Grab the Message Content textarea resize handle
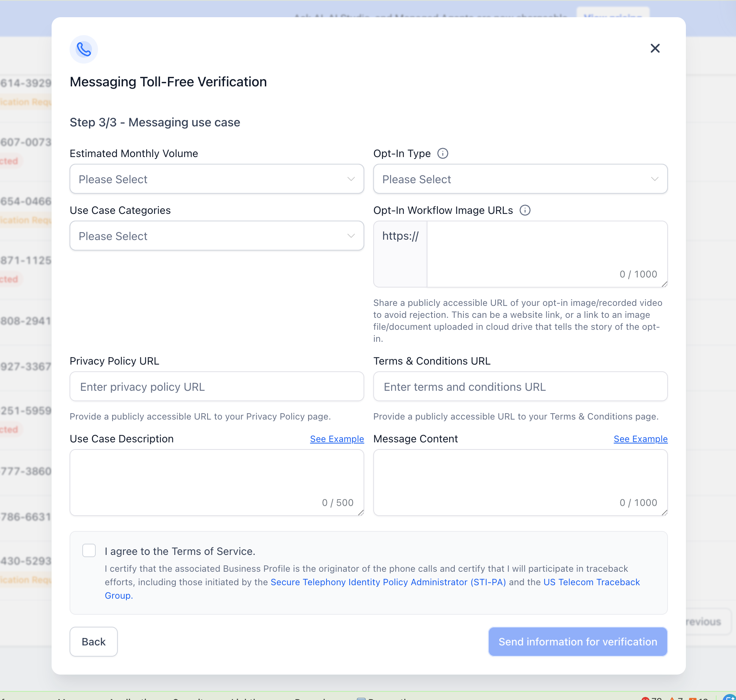 tap(664, 512)
